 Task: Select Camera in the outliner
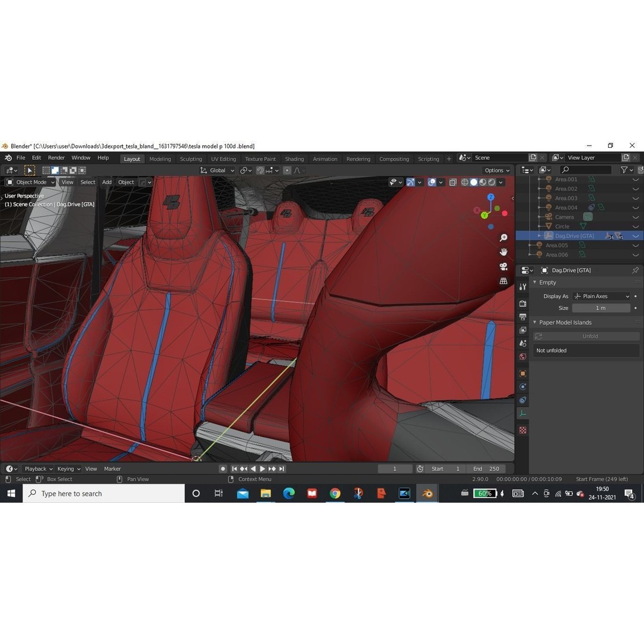pyautogui.click(x=564, y=217)
